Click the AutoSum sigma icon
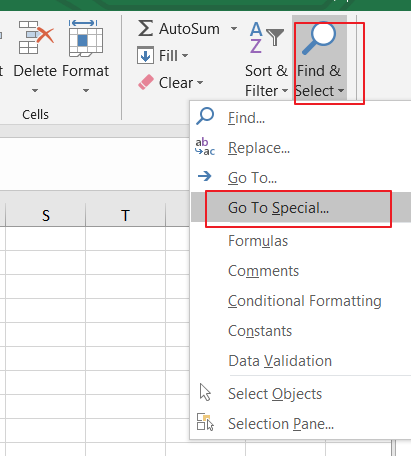This screenshot has width=411, height=456. [x=146, y=28]
